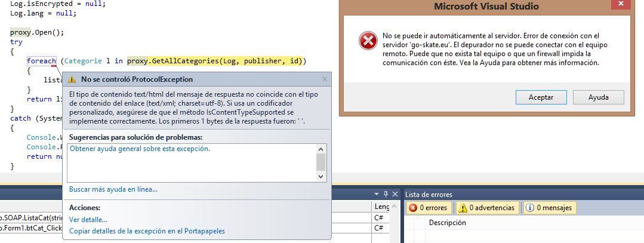Toggle the pin icon on call stack panel

coord(386,194)
